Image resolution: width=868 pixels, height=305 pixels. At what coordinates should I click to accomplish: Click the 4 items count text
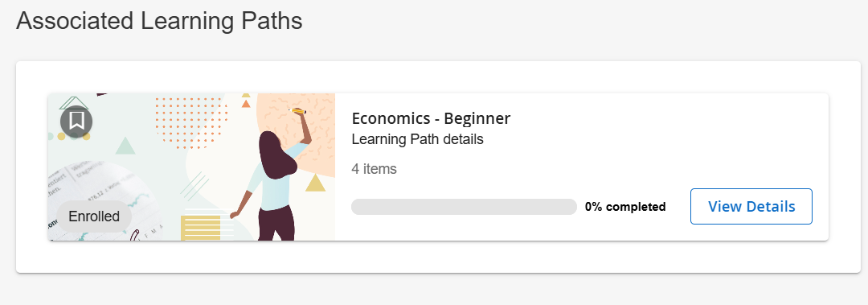click(x=375, y=168)
